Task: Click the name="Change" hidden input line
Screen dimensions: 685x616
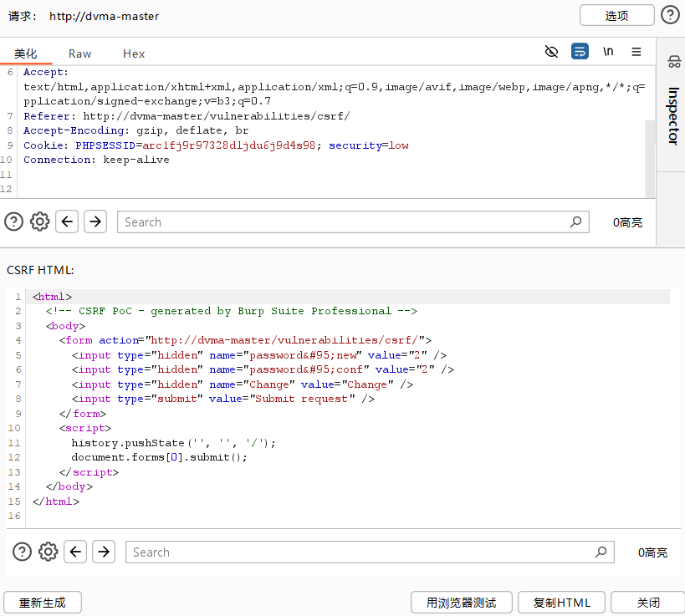Action: [x=243, y=384]
